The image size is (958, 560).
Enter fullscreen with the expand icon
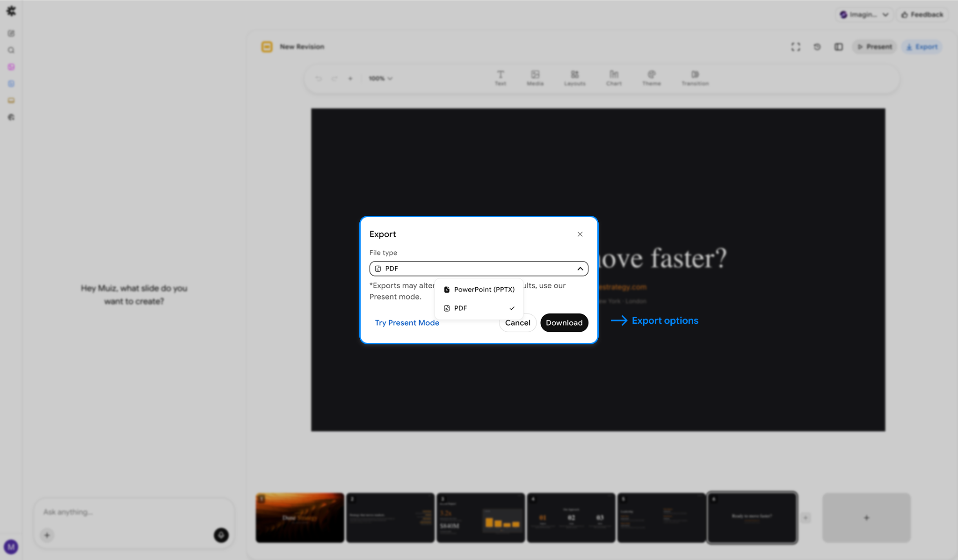pos(796,47)
